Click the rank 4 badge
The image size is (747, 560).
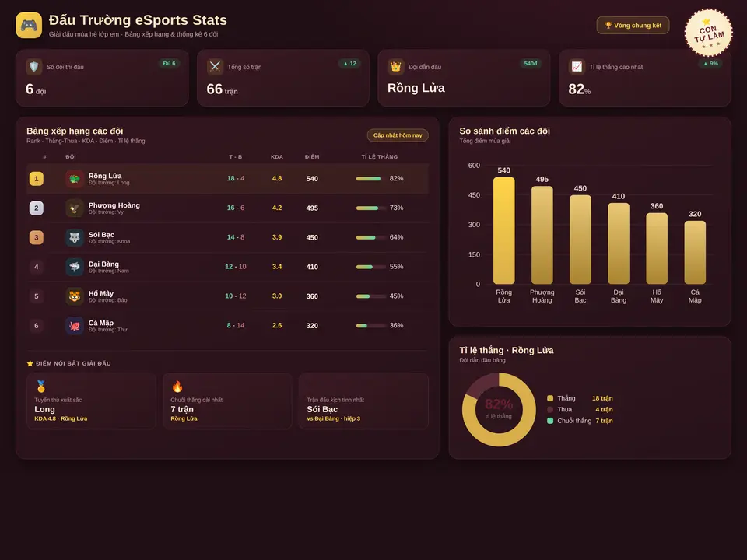click(37, 267)
